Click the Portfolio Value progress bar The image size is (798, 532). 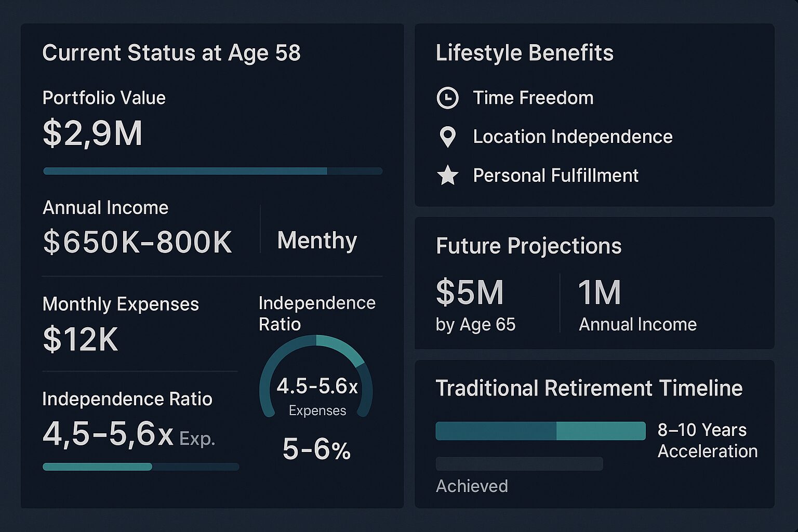pyautogui.click(x=212, y=171)
